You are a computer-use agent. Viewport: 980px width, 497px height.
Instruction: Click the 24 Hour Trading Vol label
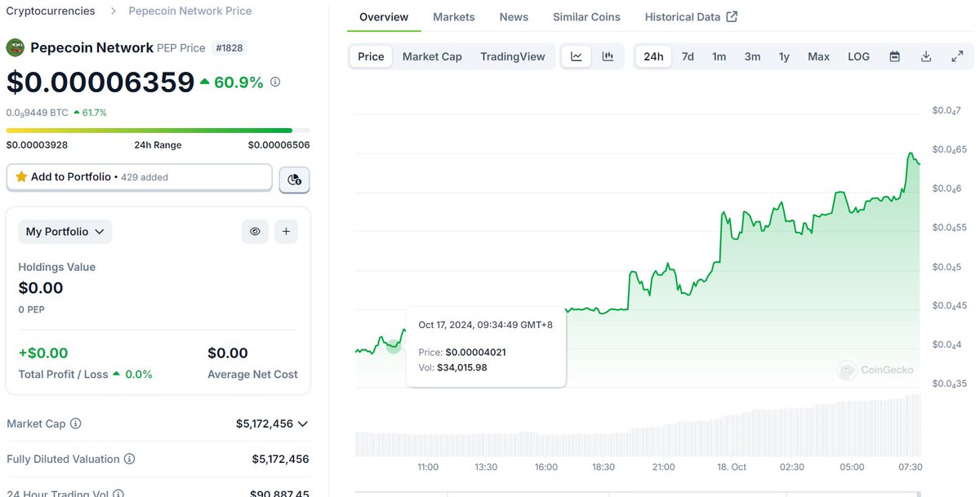click(58, 494)
